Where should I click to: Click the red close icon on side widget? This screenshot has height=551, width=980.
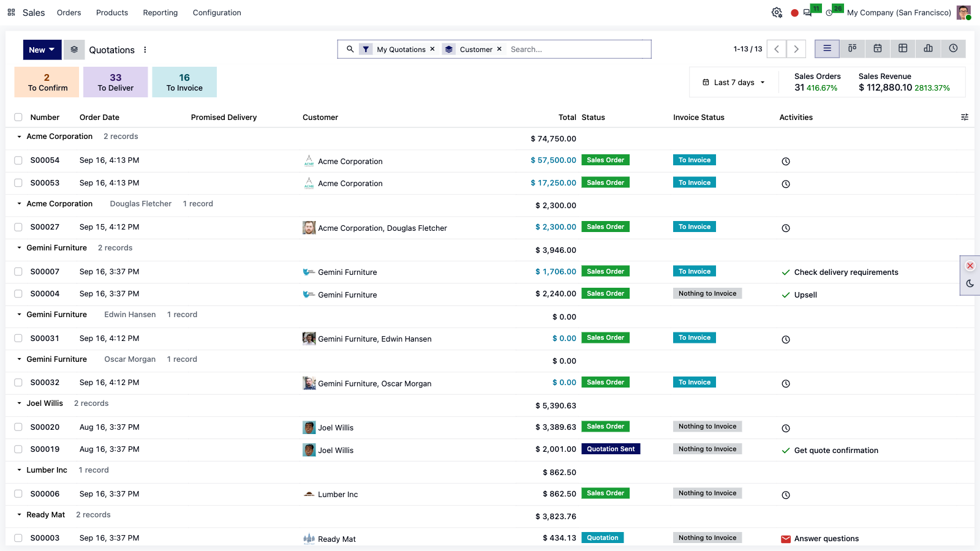970,266
